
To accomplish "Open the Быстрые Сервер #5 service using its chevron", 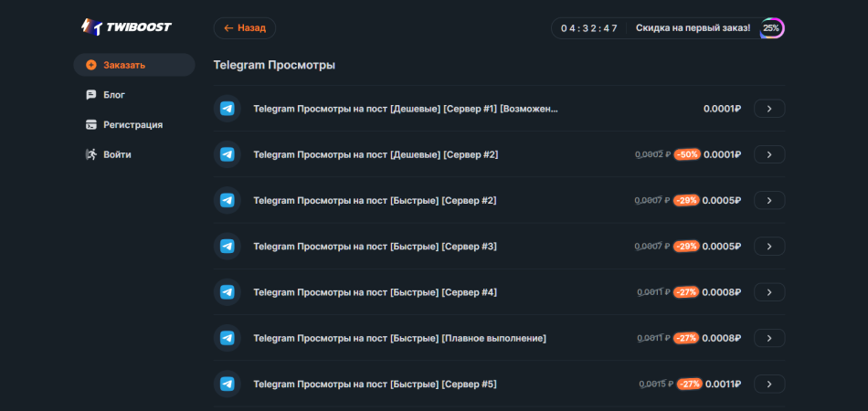I will pos(769,384).
